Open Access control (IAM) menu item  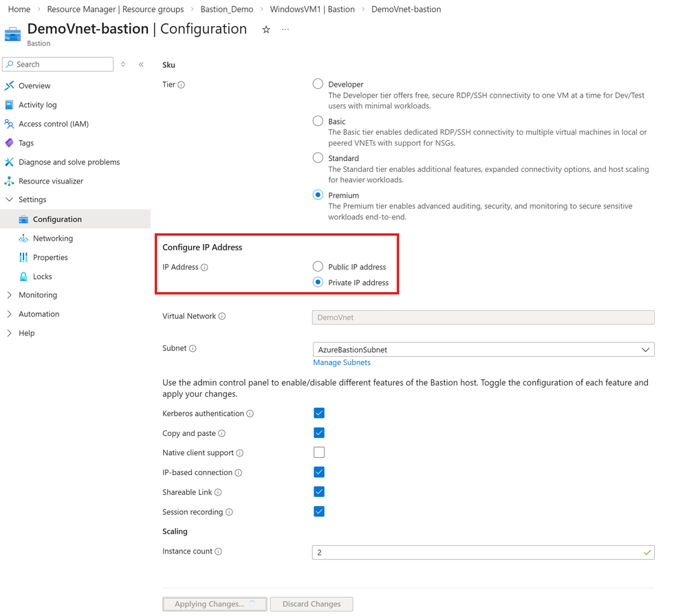[x=54, y=124]
